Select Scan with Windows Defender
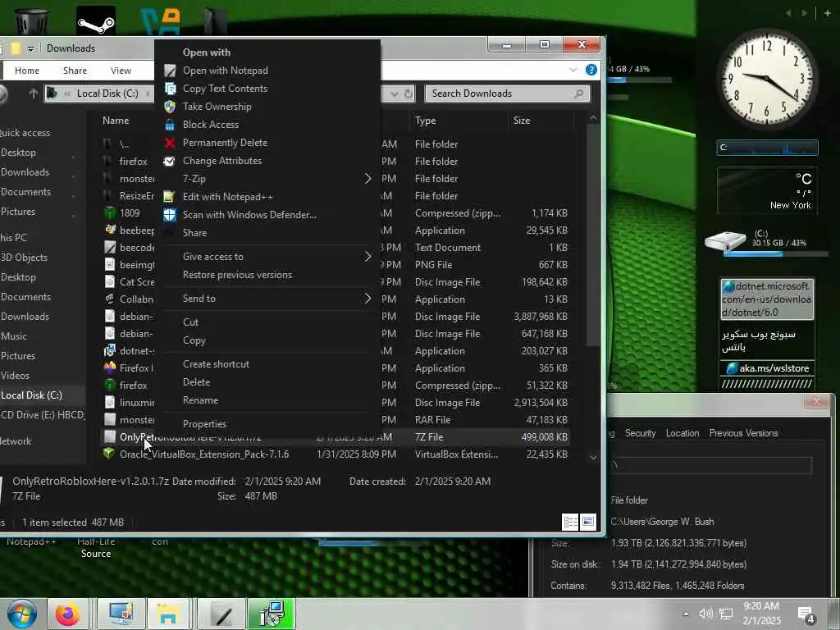The width and height of the screenshot is (840, 630). pyautogui.click(x=249, y=214)
